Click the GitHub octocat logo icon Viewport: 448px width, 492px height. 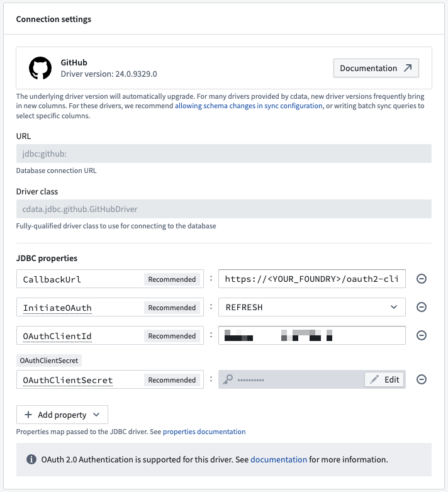click(x=40, y=68)
